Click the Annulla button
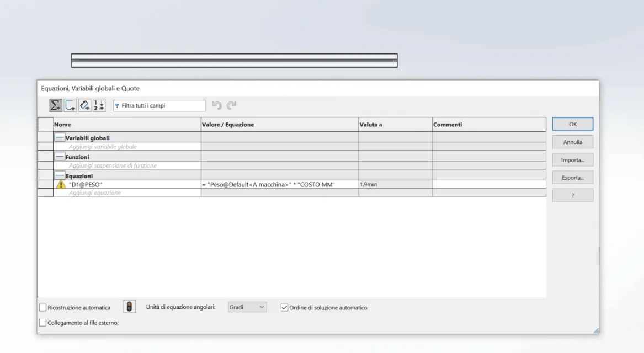This screenshot has width=644, height=353. tap(572, 142)
